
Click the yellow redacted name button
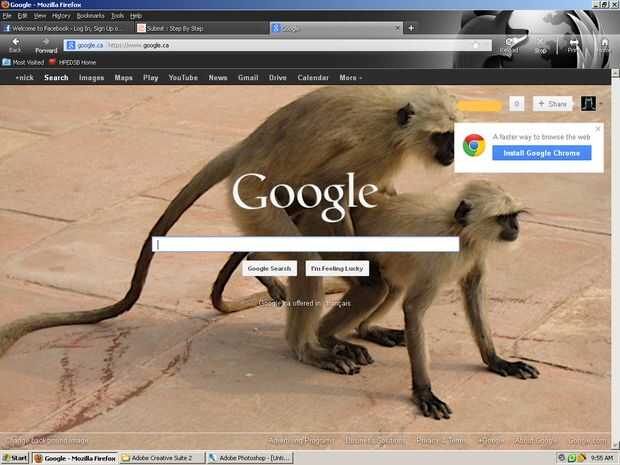(x=480, y=106)
